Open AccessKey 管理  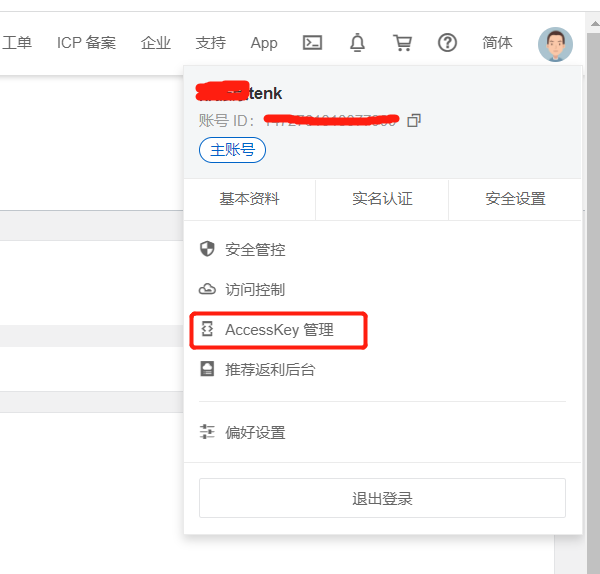click(x=279, y=330)
